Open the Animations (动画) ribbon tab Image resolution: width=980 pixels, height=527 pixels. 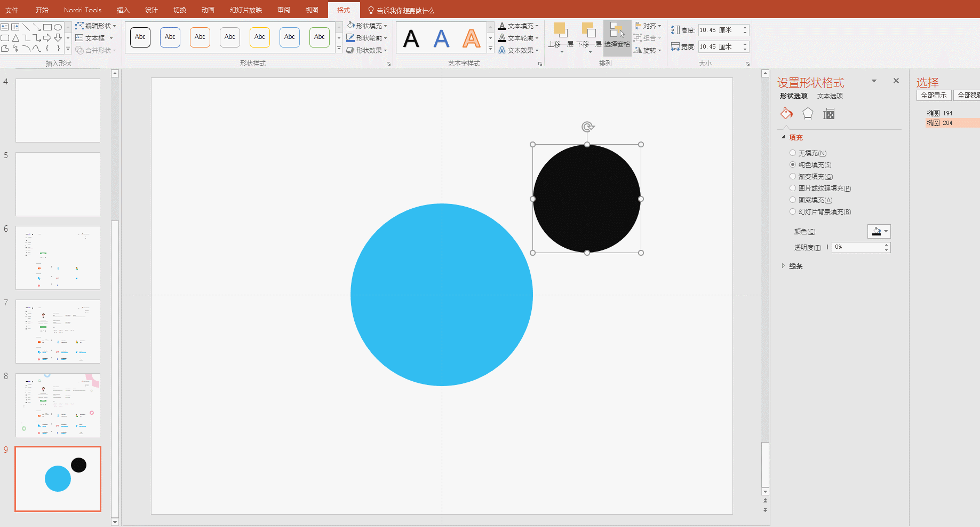point(208,10)
